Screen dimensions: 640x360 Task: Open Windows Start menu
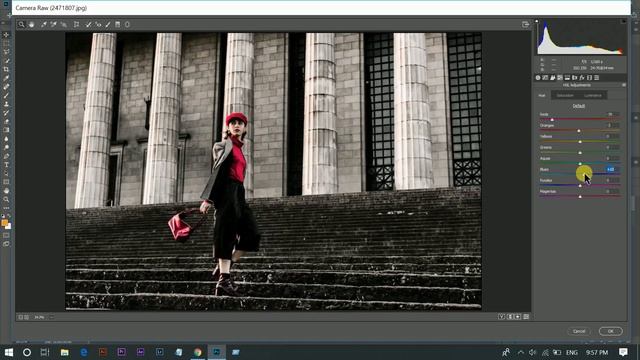pyautogui.click(x=8, y=352)
